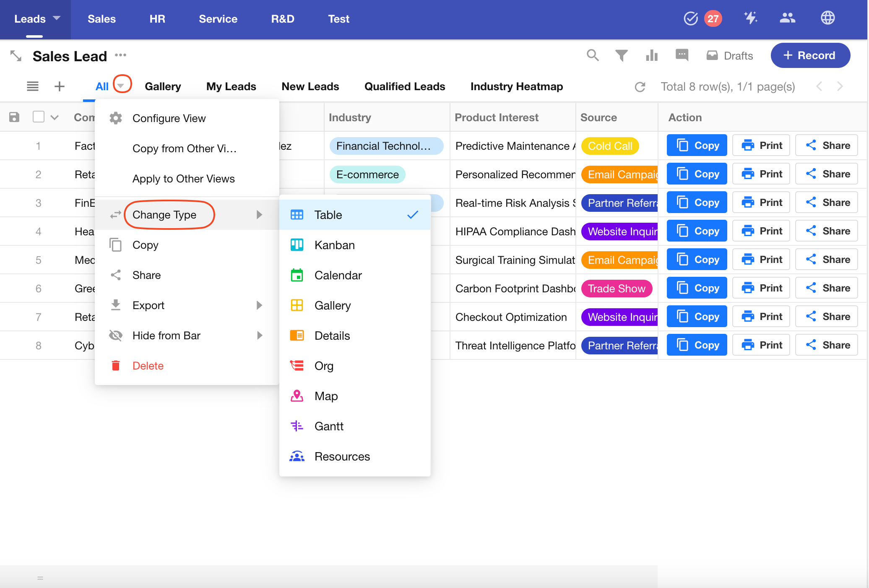869x588 pixels.
Task: Click the Cold Call source tag
Action: [x=610, y=146]
